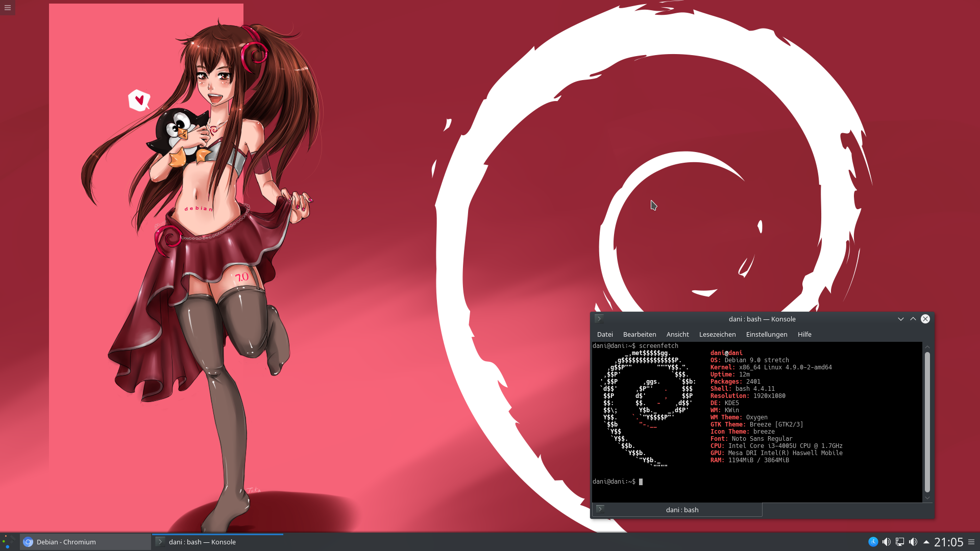
Task: Click the 21:05 clock
Action: [x=948, y=542]
